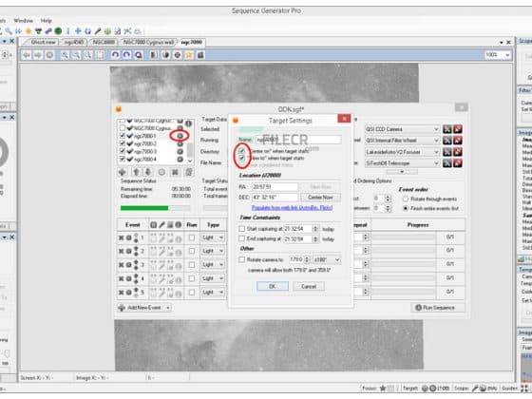Toggle 'Slew to when target starts' checkbox
The width and height of the screenshot is (532, 399).
click(x=241, y=158)
